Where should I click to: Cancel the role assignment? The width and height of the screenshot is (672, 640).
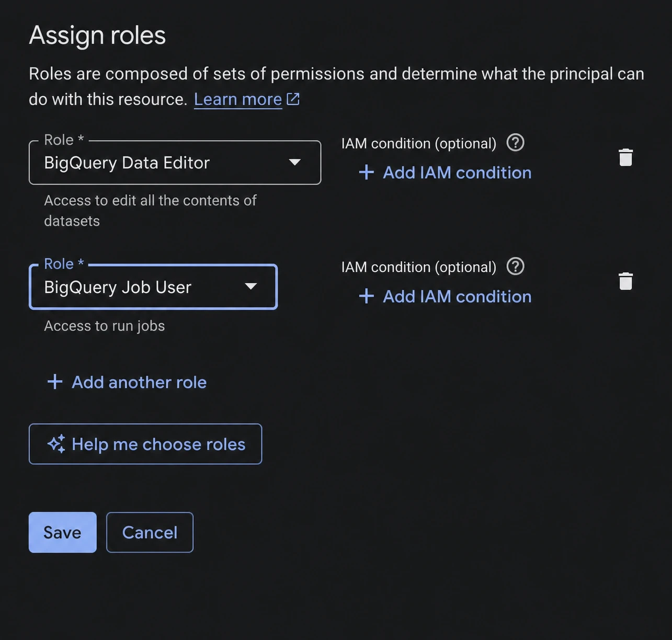coord(150,532)
